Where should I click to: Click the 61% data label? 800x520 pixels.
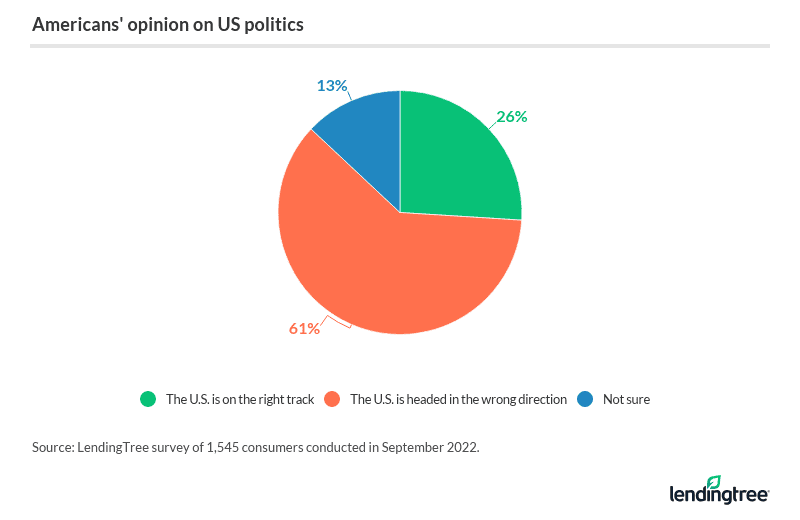coord(304,329)
